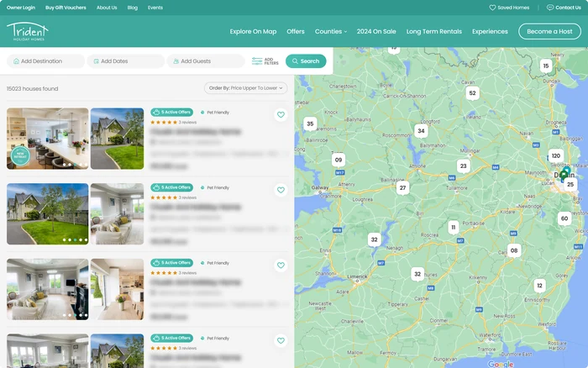Open the Add Filters sliders icon
Viewport: 588px width, 368px height.
(x=257, y=61)
